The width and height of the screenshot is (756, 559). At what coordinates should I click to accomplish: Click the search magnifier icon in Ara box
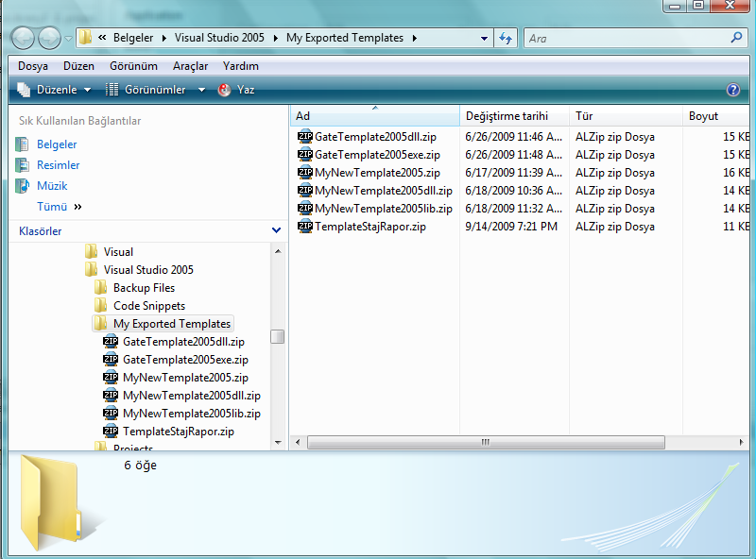click(x=737, y=39)
